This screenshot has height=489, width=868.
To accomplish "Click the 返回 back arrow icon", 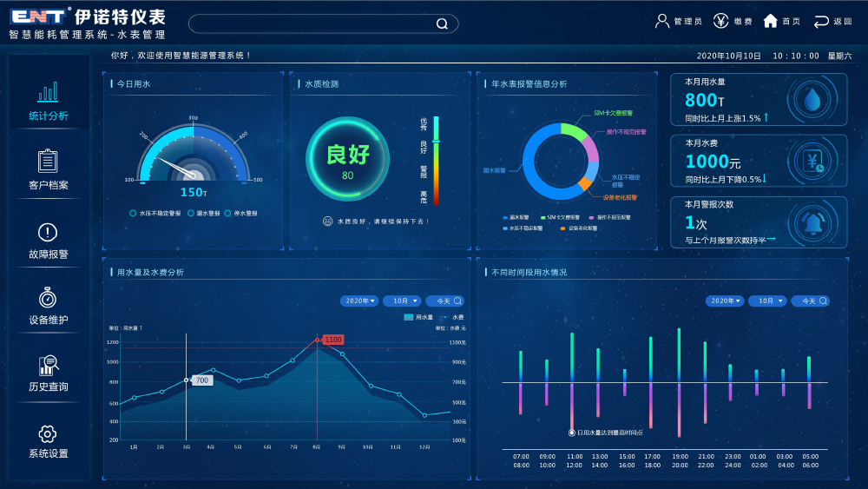I will click(820, 21).
